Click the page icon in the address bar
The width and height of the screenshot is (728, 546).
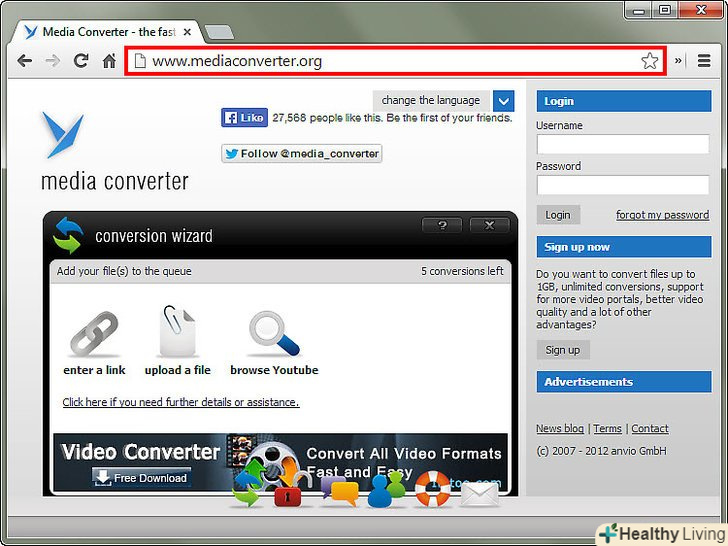[x=140, y=60]
